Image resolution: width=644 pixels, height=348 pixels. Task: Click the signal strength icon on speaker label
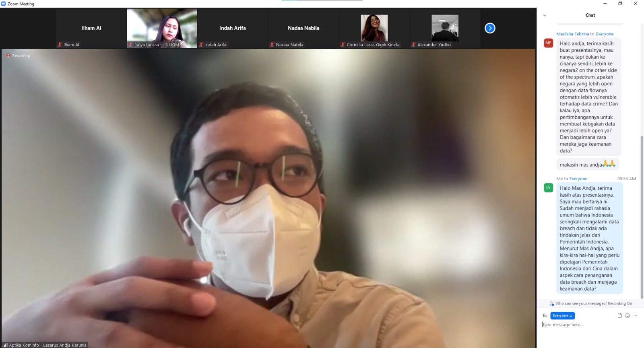point(5,345)
